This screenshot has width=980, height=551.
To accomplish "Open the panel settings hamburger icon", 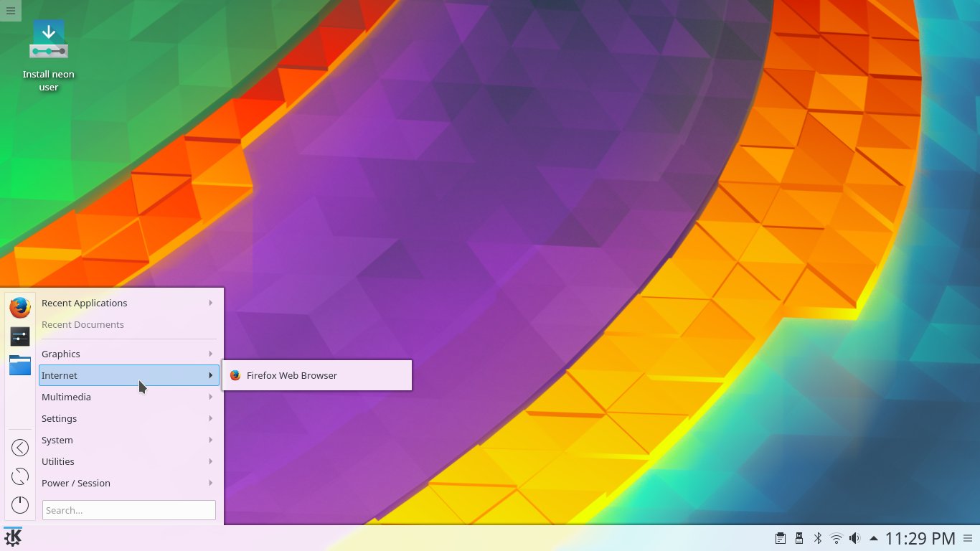I will tap(968, 538).
